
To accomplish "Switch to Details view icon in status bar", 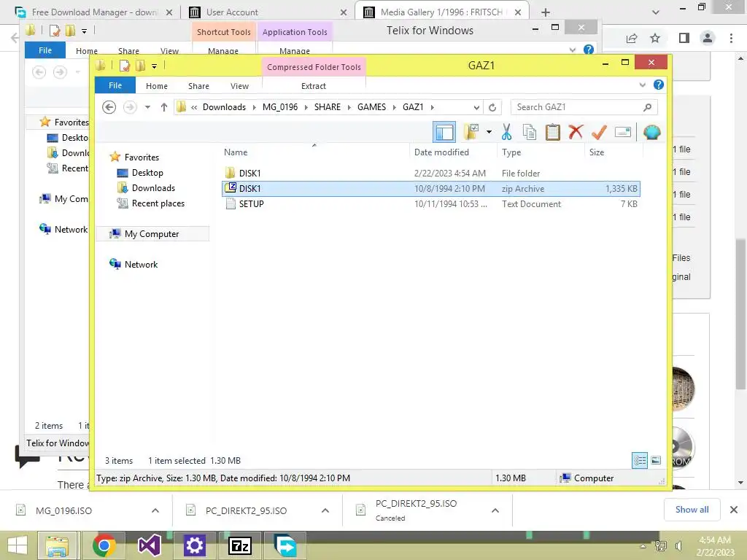I will (640, 460).
